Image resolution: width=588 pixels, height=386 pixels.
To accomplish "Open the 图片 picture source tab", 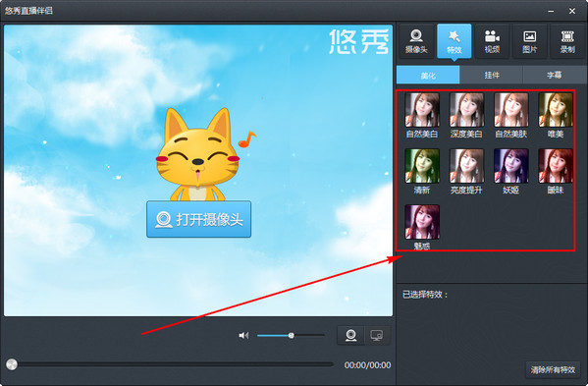I will pos(529,41).
